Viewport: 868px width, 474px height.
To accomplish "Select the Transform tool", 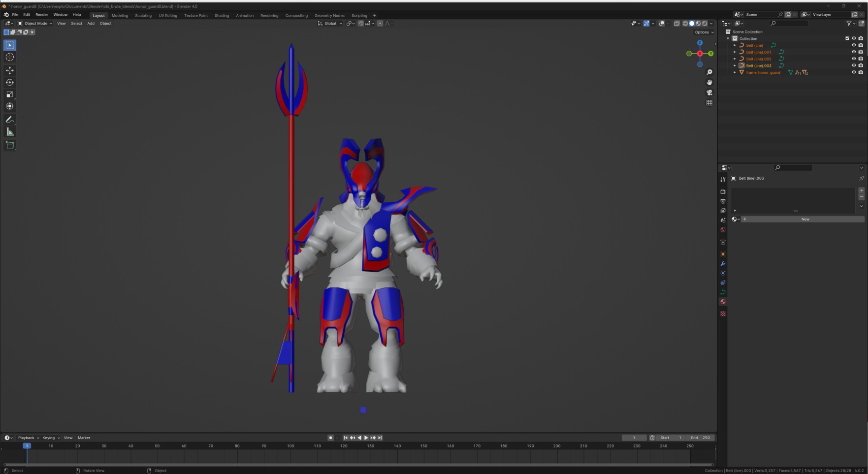I will [10, 106].
